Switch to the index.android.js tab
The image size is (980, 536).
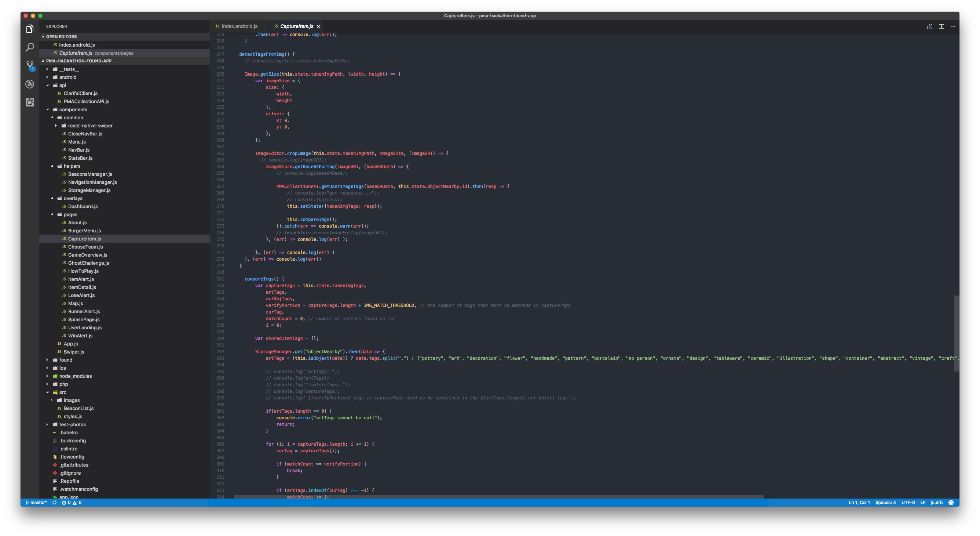point(239,26)
